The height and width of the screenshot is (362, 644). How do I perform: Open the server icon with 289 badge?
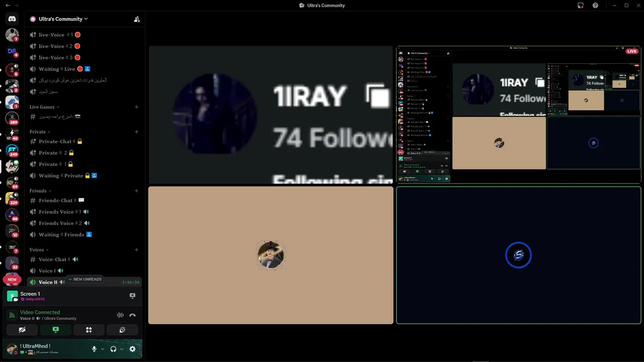12,118
